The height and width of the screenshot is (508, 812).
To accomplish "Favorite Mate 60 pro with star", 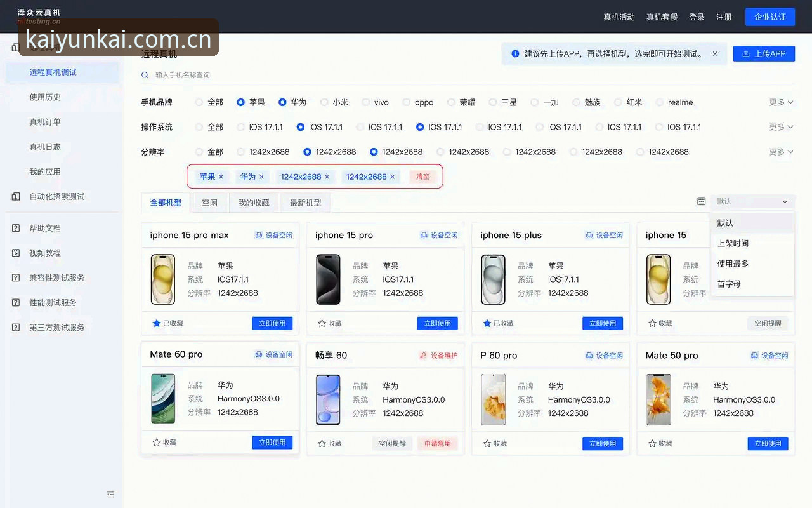I will click(x=157, y=443).
